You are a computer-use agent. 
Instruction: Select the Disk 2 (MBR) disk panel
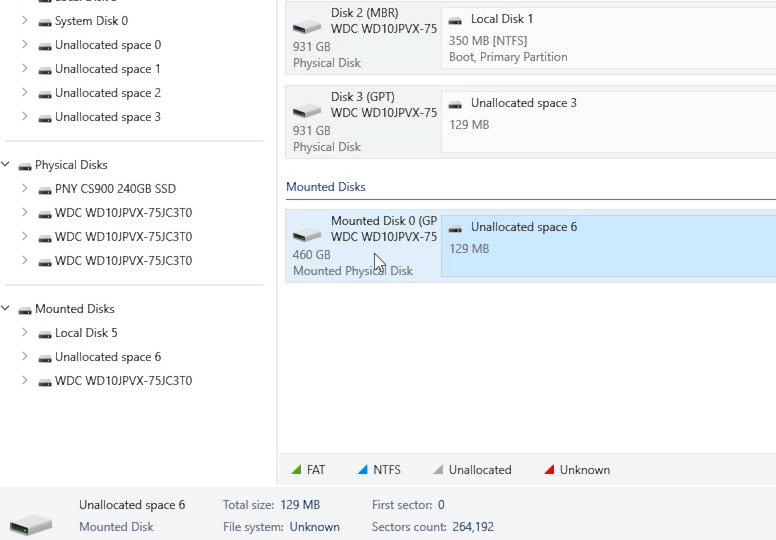click(x=363, y=38)
